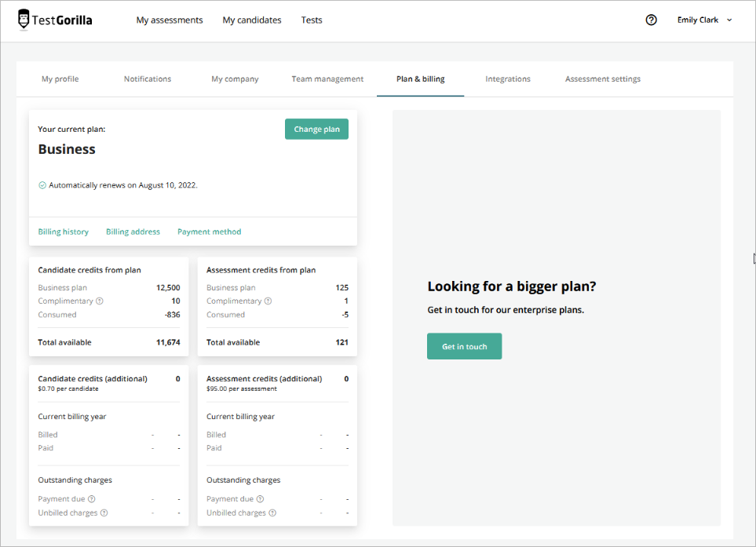Screen dimensions: 756x547
Task: Click the Assessment credits (additional) heading
Action: [x=265, y=379]
